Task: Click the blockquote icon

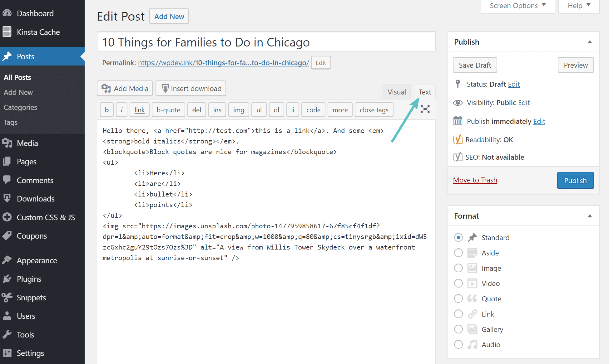Action: (169, 109)
